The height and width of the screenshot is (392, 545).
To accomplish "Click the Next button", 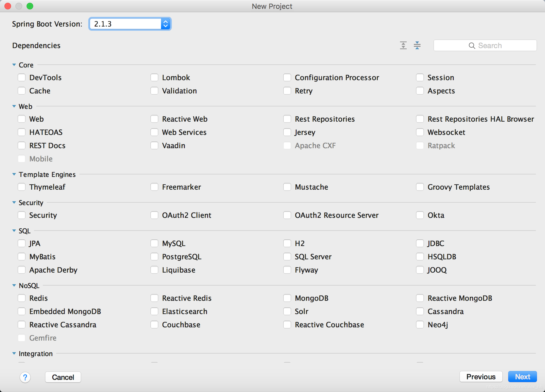I will pyautogui.click(x=522, y=377).
